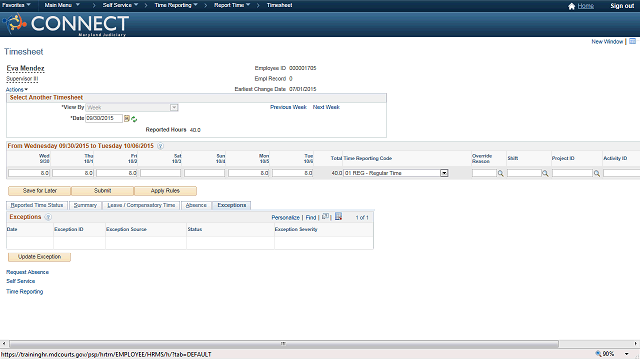The image size is (640, 360).
Task: Open the Favorites menu
Action: click(16, 5)
